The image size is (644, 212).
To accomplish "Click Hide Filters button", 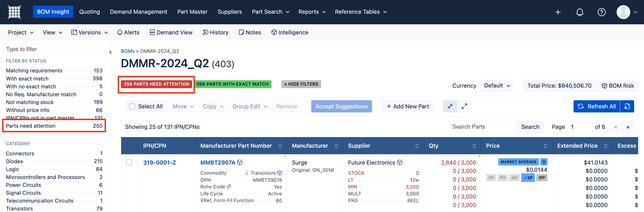I will (x=301, y=84).
